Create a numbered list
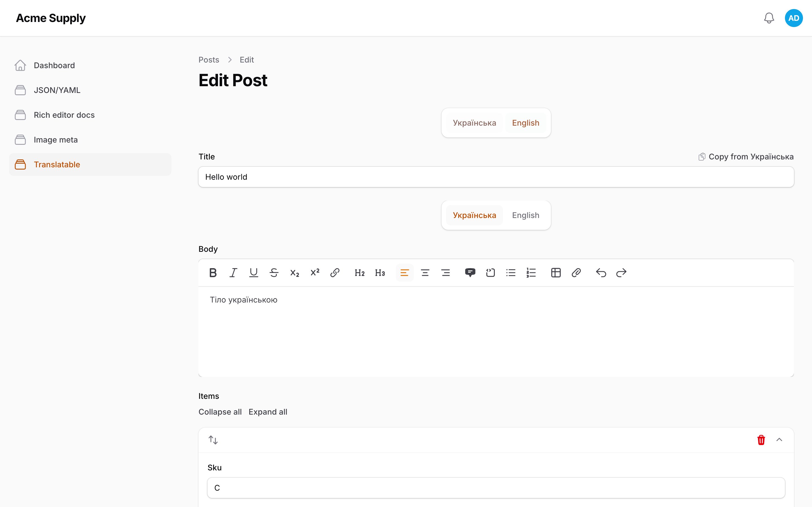 pyautogui.click(x=531, y=273)
